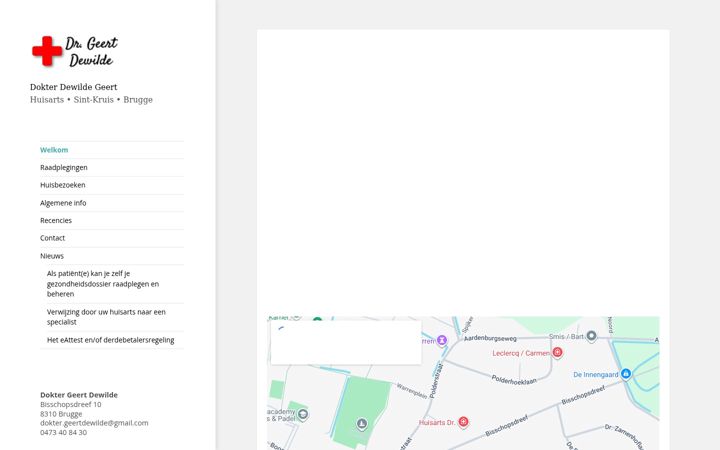Screen dimensions: 720x450
Task: Open the Dokter Dewilde Geert site title
Action: (73, 87)
